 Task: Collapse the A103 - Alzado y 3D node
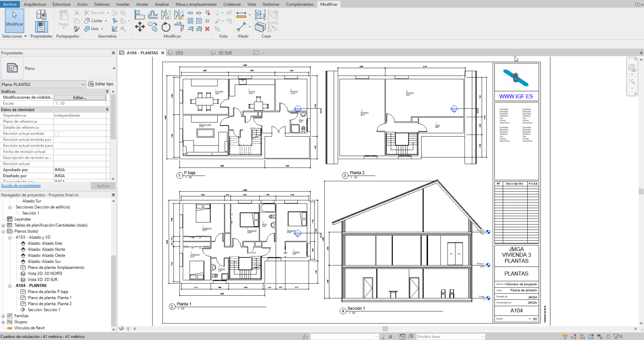10,237
